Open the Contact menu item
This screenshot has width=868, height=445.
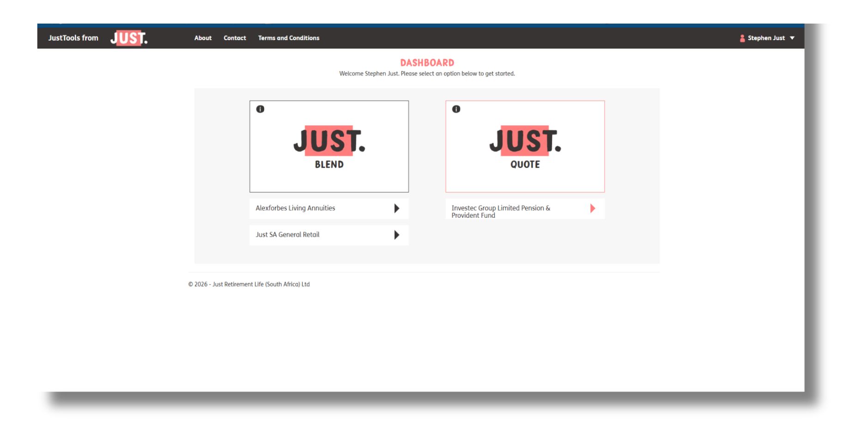tap(235, 38)
